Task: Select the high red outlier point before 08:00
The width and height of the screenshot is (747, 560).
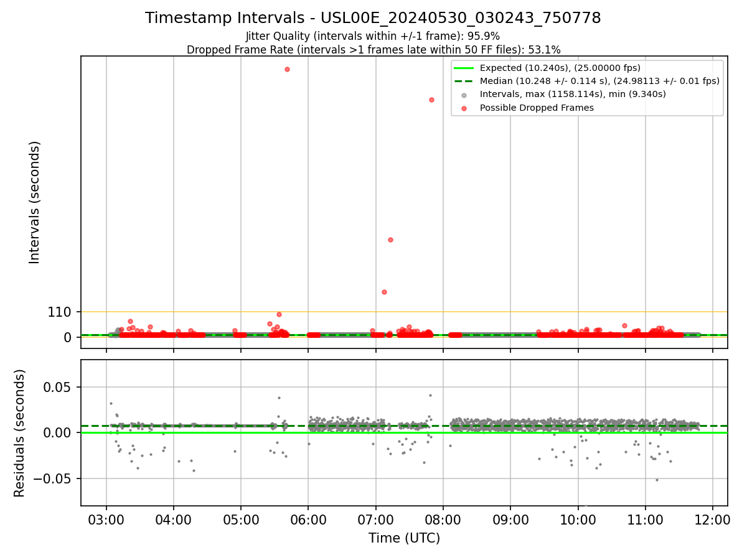Action: click(431, 100)
